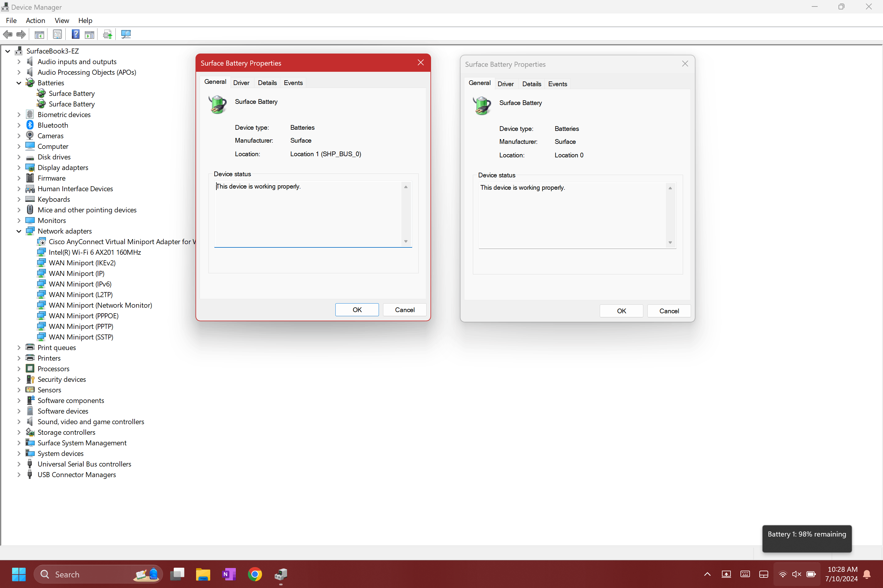Open OneNote from the taskbar
Viewport: 883px width, 588px height.
pos(229,574)
